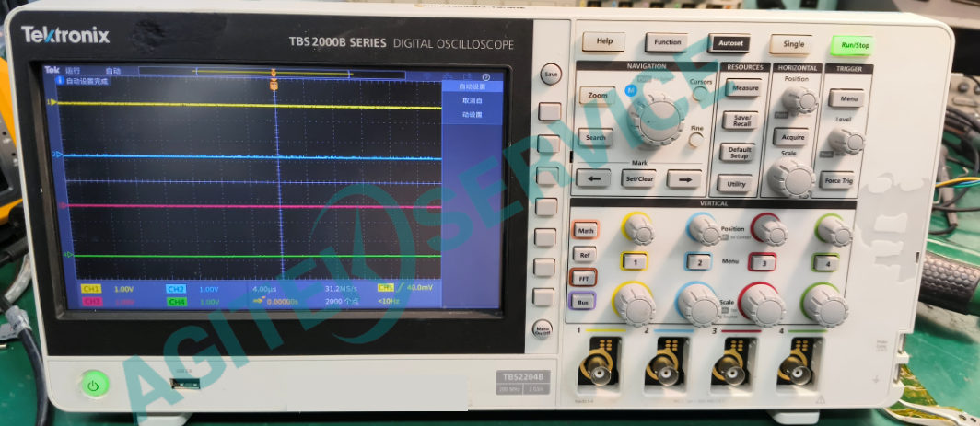Screen dimensions: 980x426
Task: Toggle the Math waveform button
Action: tap(585, 231)
